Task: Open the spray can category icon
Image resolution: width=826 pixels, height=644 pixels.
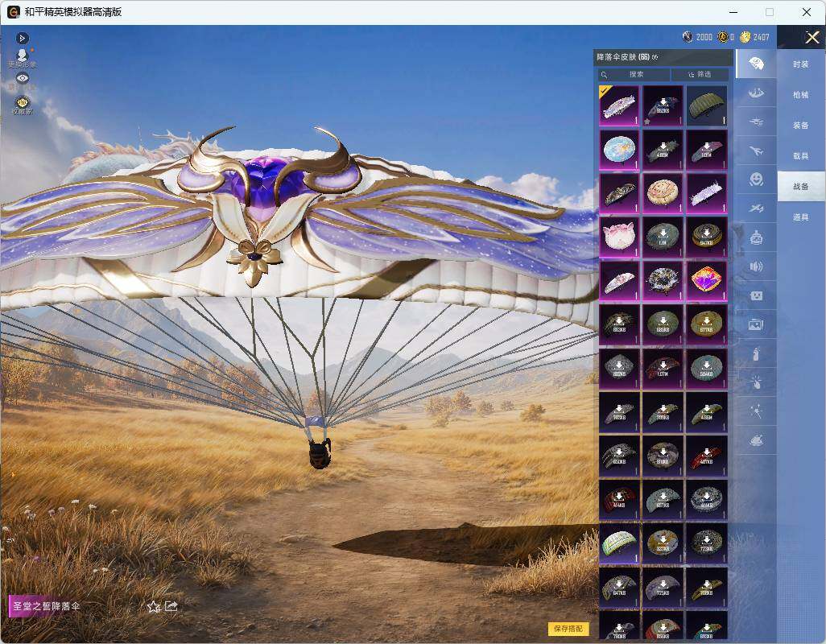Action: (756, 353)
